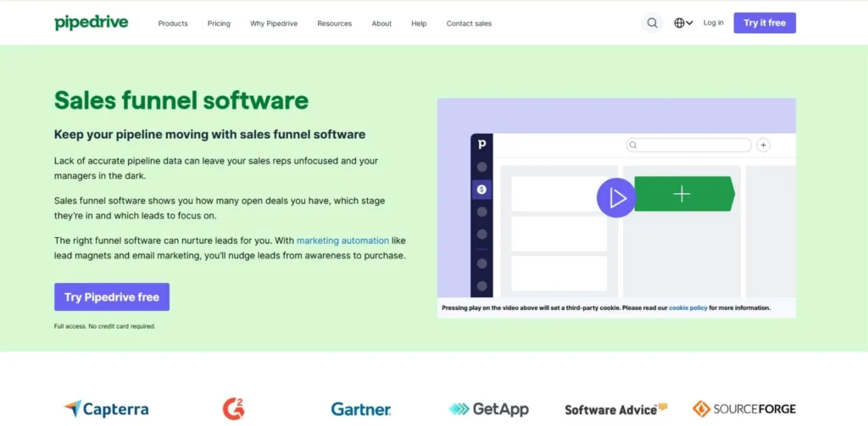Expand the Why Pipedrive menu
The height and width of the screenshot is (426, 868).
[274, 24]
